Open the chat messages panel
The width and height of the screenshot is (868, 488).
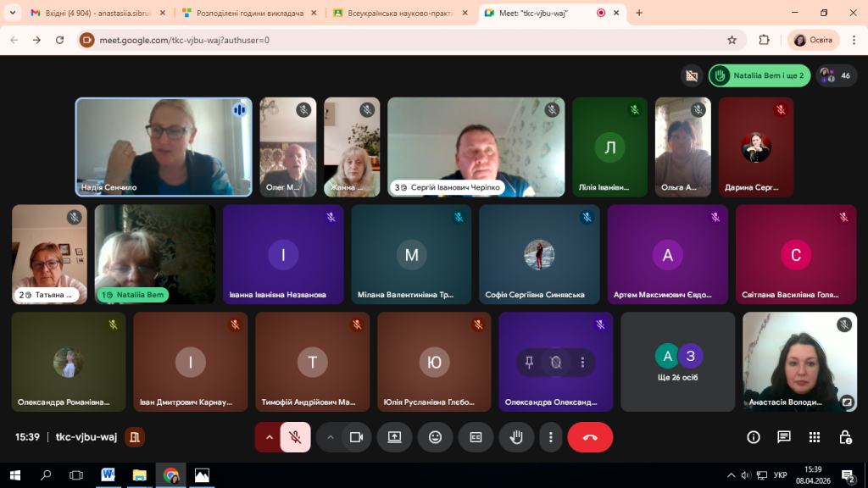[x=784, y=437]
